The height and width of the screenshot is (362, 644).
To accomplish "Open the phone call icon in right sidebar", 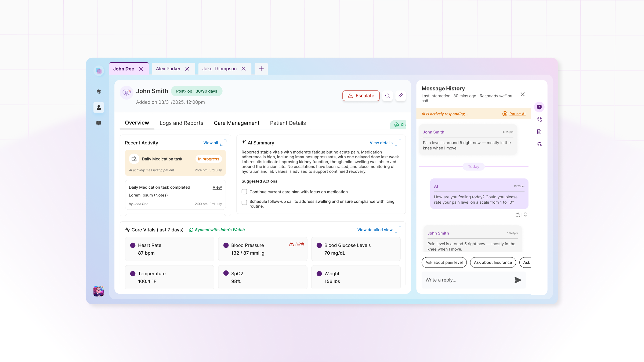I will pos(539,119).
